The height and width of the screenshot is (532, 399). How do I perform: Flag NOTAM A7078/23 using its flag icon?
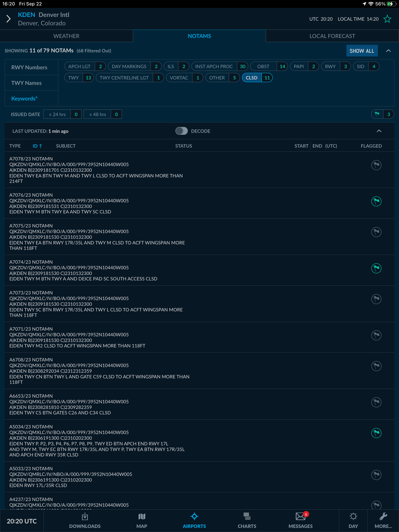coord(376,165)
